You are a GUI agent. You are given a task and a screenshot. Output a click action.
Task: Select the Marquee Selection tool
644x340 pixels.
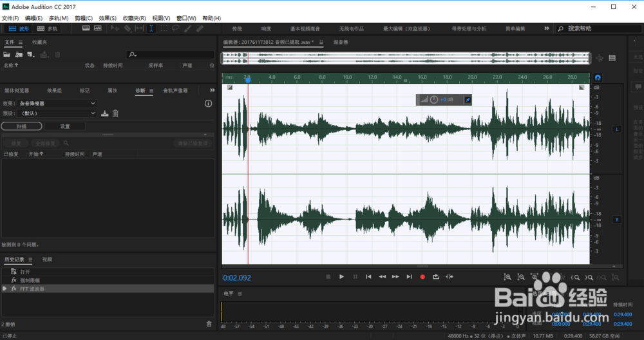pyautogui.click(x=164, y=28)
